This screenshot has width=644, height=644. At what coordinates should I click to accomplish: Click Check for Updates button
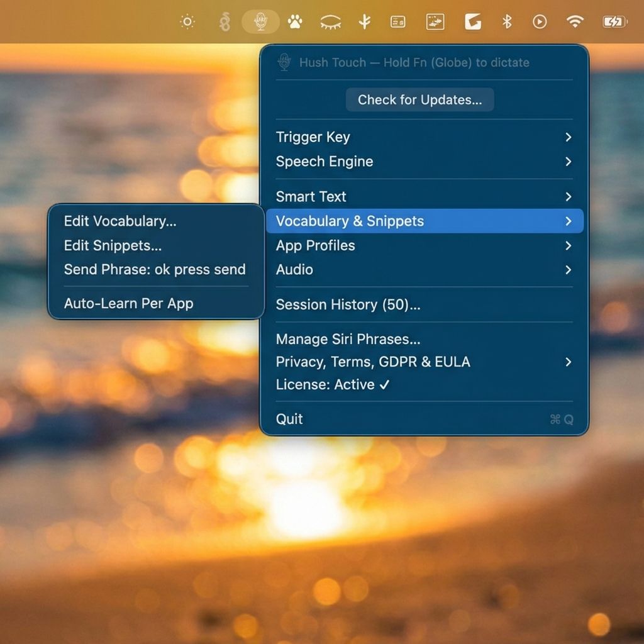coord(419,99)
